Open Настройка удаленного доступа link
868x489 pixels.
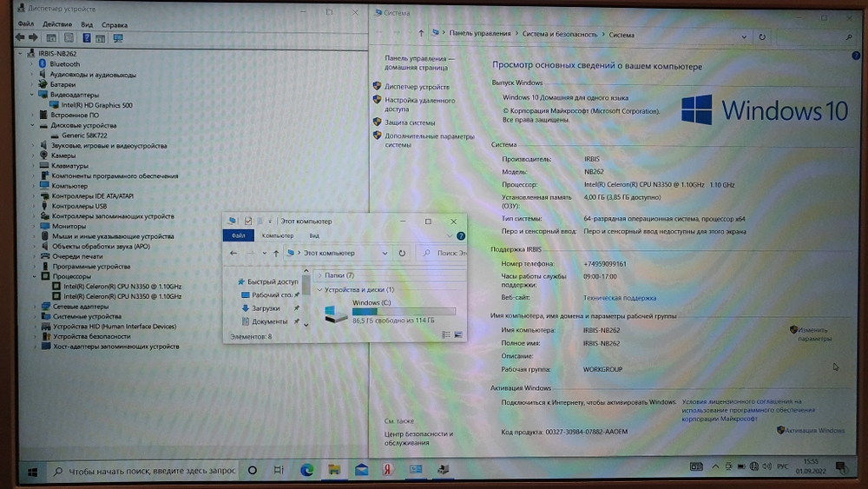pyautogui.click(x=419, y=105)
